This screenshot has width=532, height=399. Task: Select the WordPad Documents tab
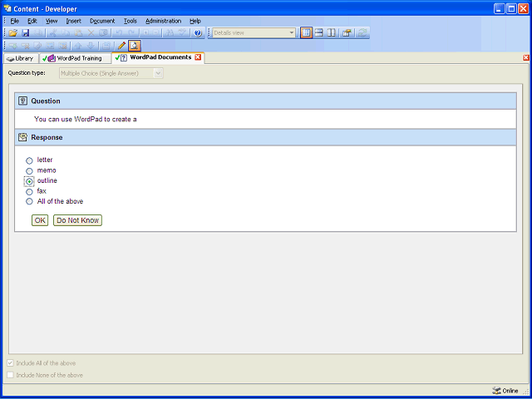158,57
